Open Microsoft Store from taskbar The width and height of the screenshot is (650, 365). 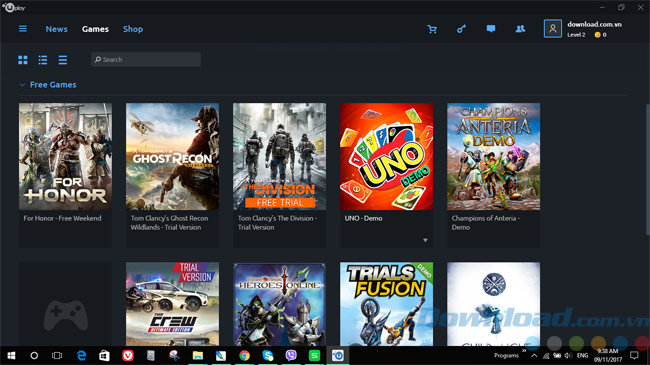pyautogui.click(x=104, y=355)
